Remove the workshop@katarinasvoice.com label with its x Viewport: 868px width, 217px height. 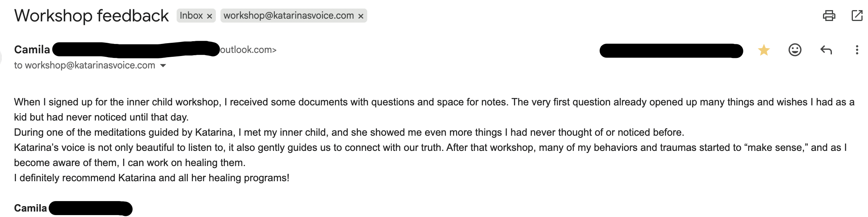[361, 16]
